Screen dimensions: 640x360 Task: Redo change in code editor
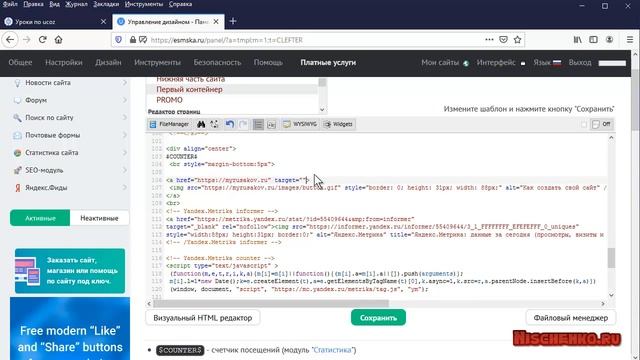(243, 124)
